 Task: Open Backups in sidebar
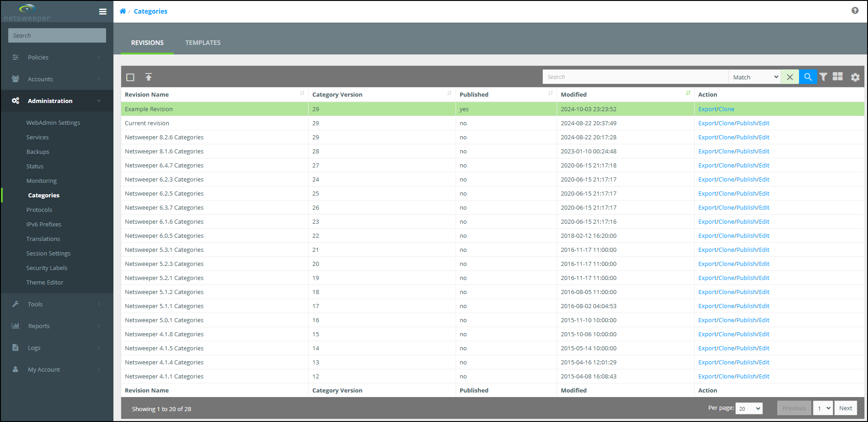point(38,152)
